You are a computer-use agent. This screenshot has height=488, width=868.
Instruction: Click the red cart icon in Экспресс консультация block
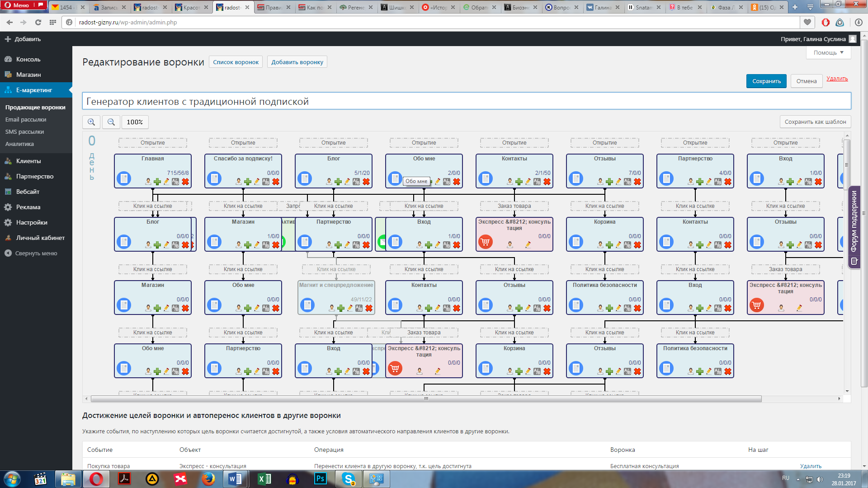(x=485, y=242)
